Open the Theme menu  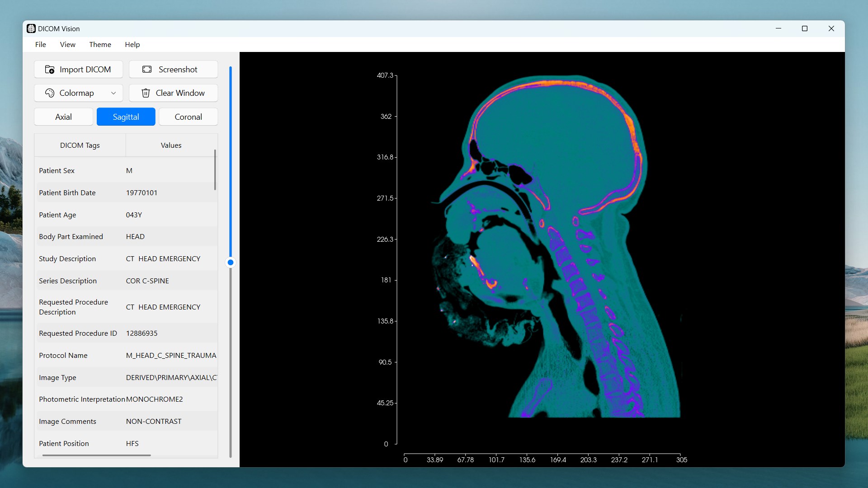click(x=100, y=44)
